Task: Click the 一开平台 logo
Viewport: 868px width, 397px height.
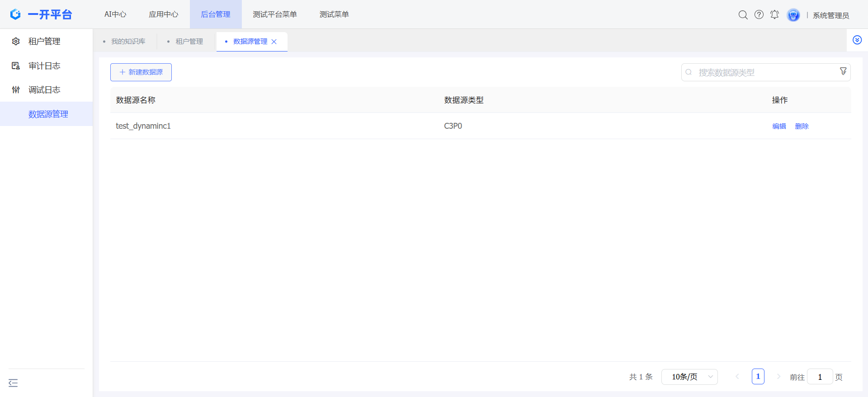Action: (x=41, y=14)
